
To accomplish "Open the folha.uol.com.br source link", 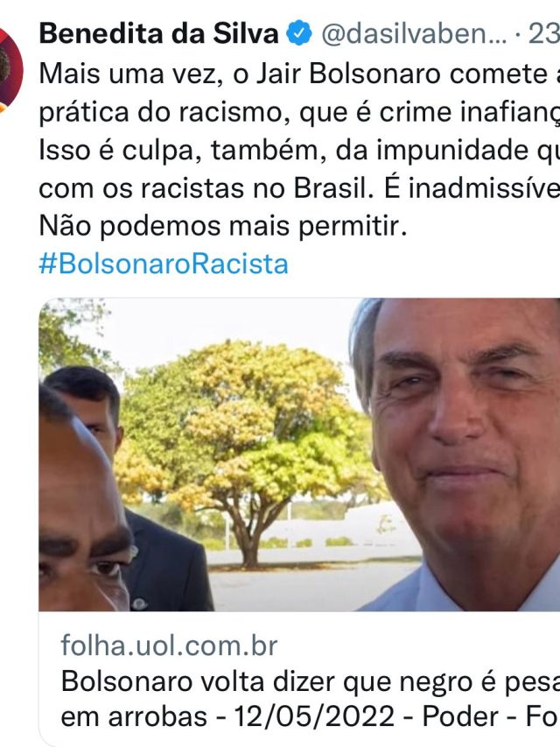I will point(169,645).
